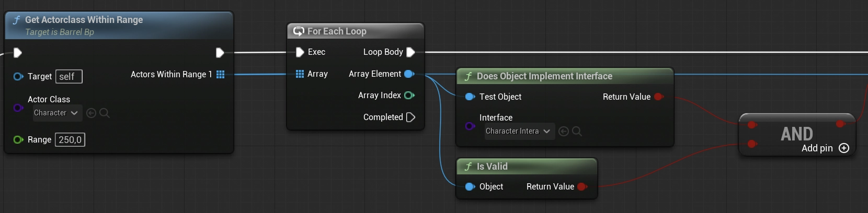The width and height of the screenshot is (868, 213).
Task: Click the Is Valid Return Value pin
Action: [x=582, y=187]
